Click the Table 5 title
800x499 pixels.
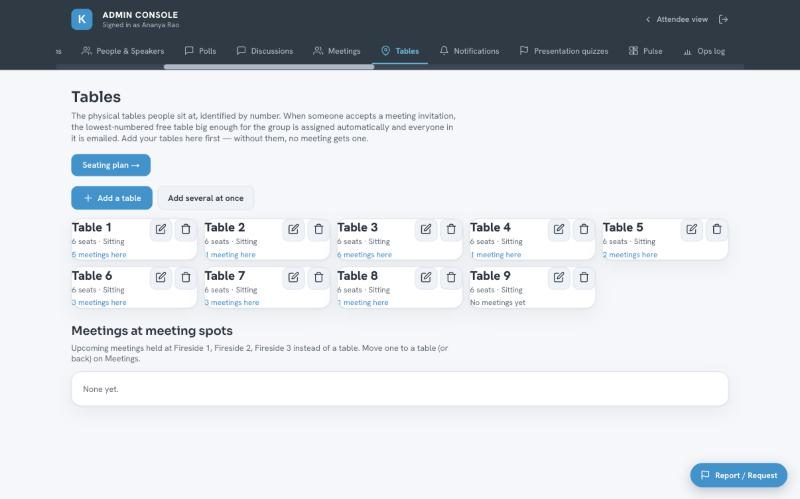point(623,227)
